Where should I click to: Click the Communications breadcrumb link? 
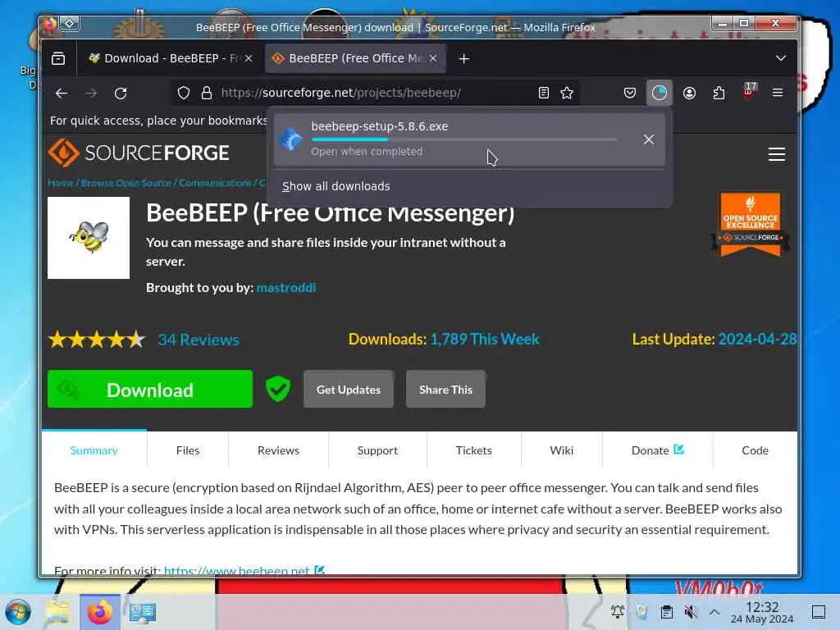(215, 183)
